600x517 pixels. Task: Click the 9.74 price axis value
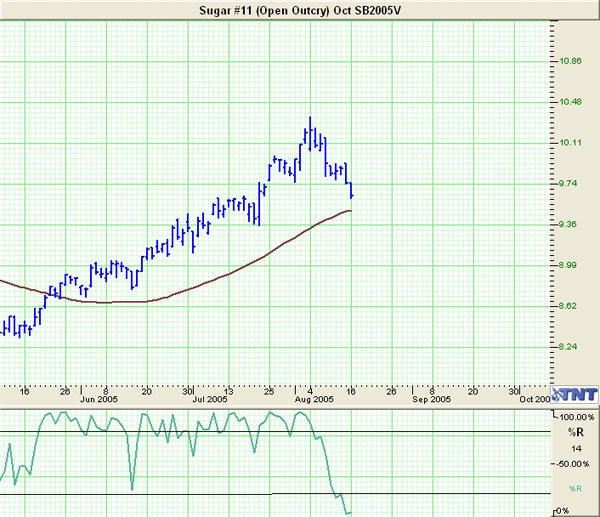point(568,183)
